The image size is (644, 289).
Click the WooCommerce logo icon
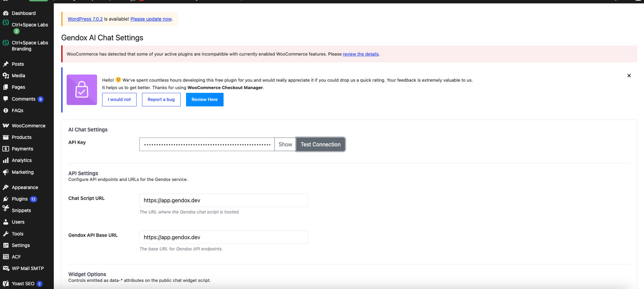tap(6, 126)
